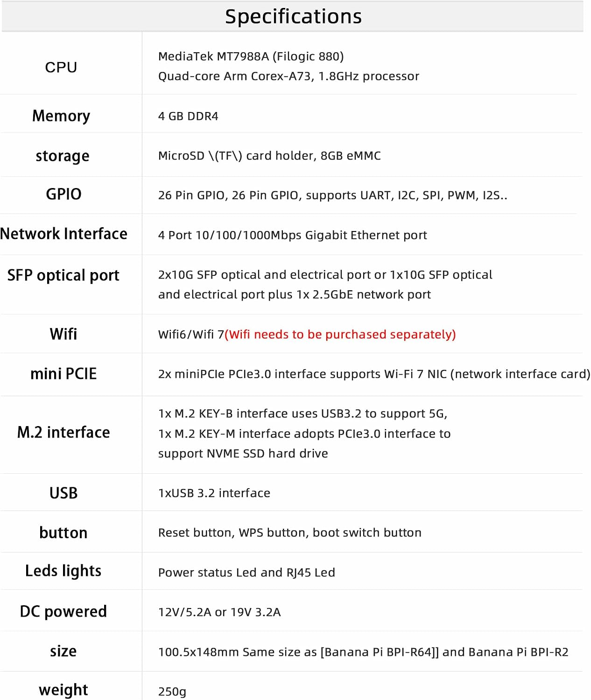Click the mini PCIE row label
This screenshot has height=700, width=591.
pos(63,374)
